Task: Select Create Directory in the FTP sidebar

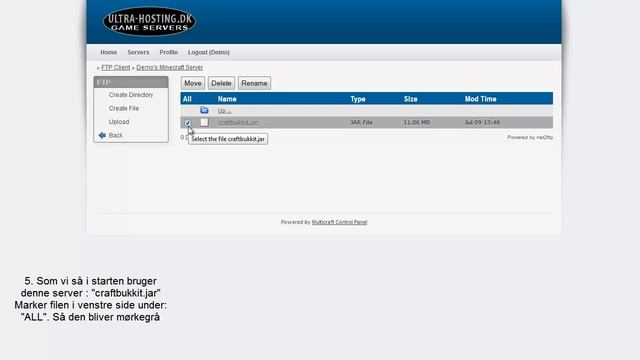Action: click(x=131, y=95)
